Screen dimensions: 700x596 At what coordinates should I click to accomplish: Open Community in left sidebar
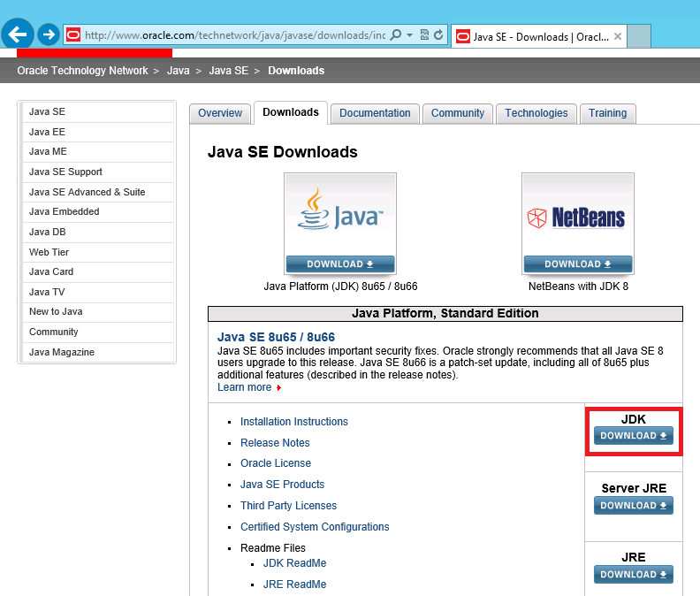pos(97,332)
